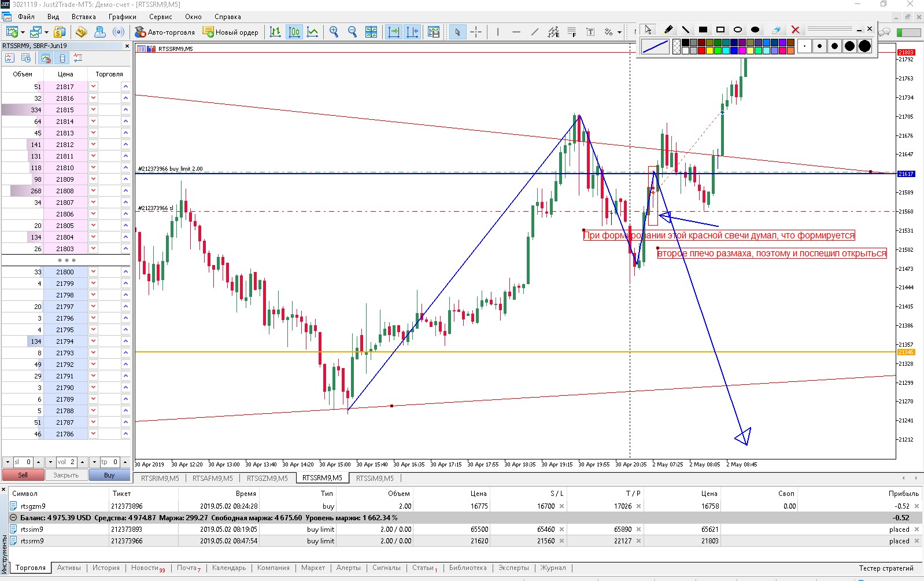Select the equidistant channel tool

(553, 32)
